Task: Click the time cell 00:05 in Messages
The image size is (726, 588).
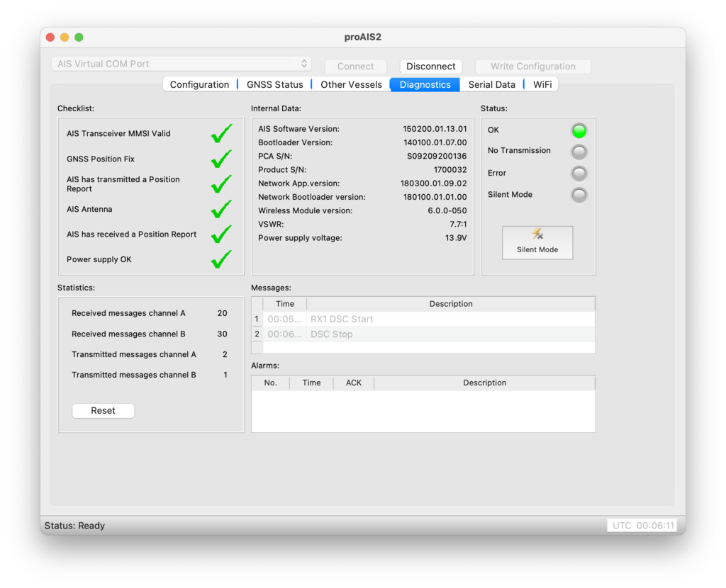Action: point(284,320)
